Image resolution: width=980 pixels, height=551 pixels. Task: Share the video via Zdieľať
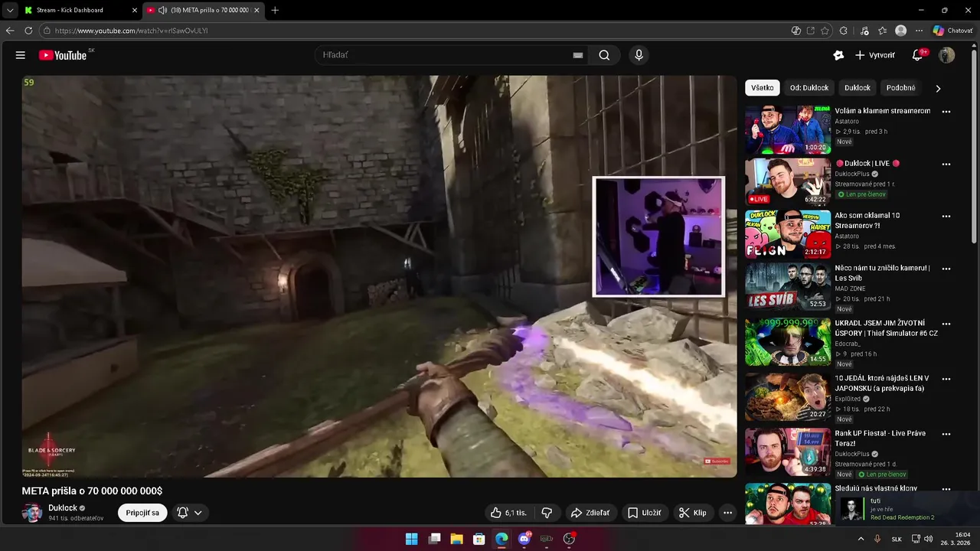tap(590, 513)
